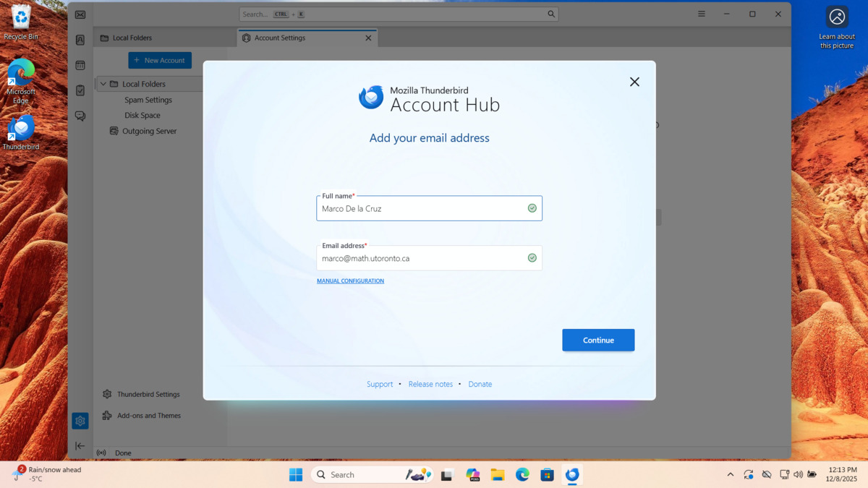Image resolution: width=868 pixels, height=488 pixels.
Task: Open the Calendar sidebar icon
Action: coord(80,66)
